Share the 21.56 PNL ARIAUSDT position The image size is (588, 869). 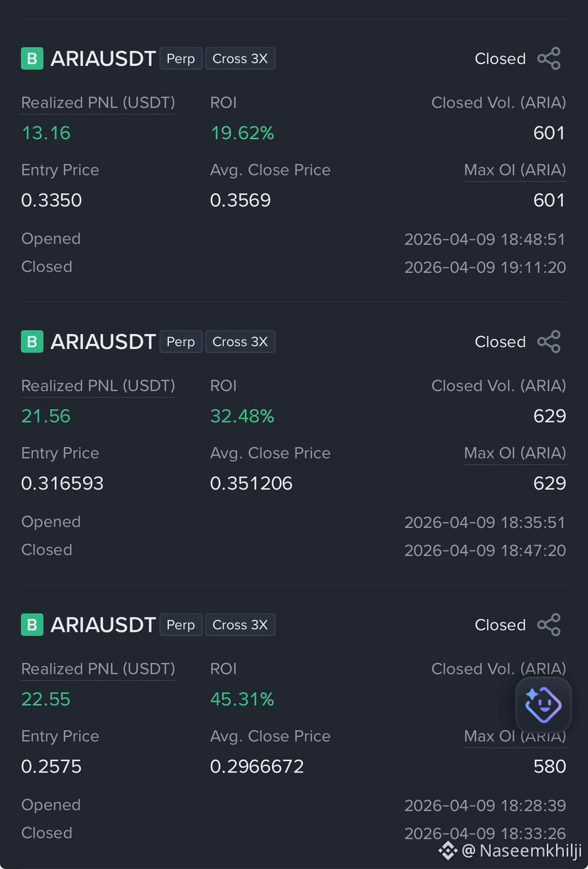(549, 342)
